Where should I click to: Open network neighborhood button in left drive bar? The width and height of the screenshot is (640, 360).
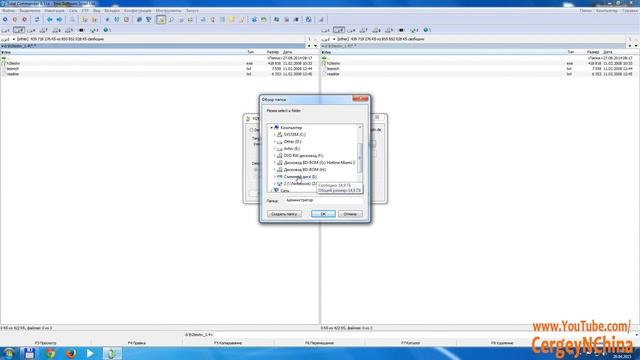107,30
